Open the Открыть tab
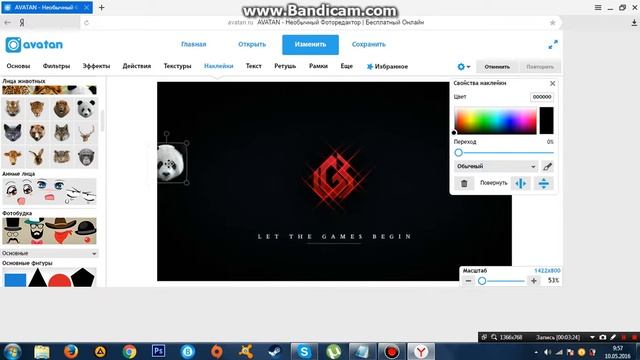Image resolution: width=640 pixels, height=360 pixels. pos(252,44)
